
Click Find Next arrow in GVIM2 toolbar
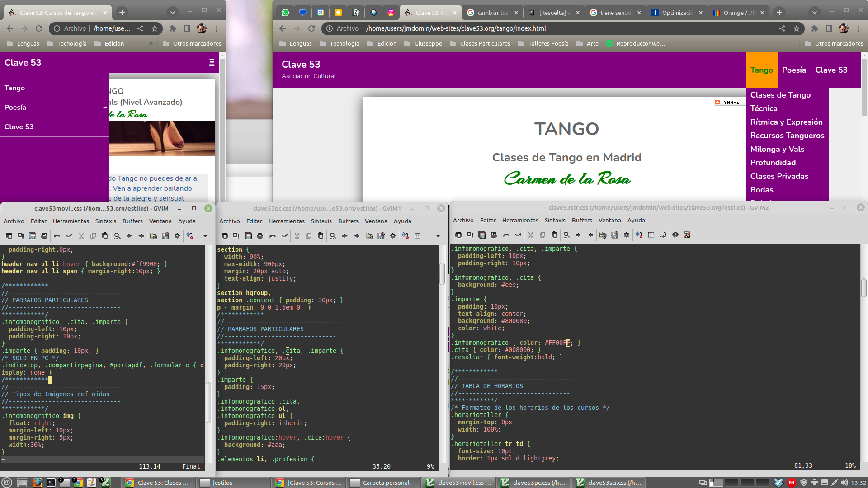click(579, 235)
